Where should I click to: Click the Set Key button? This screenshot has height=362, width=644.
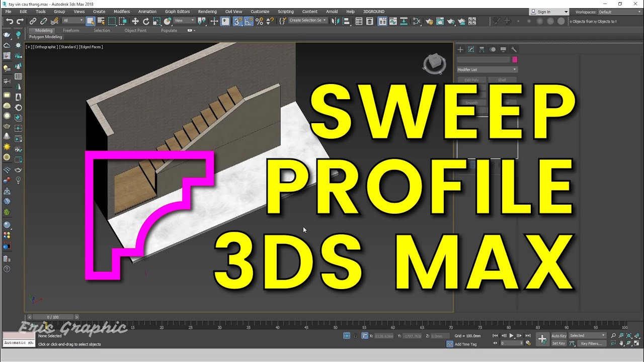point(559,343)
